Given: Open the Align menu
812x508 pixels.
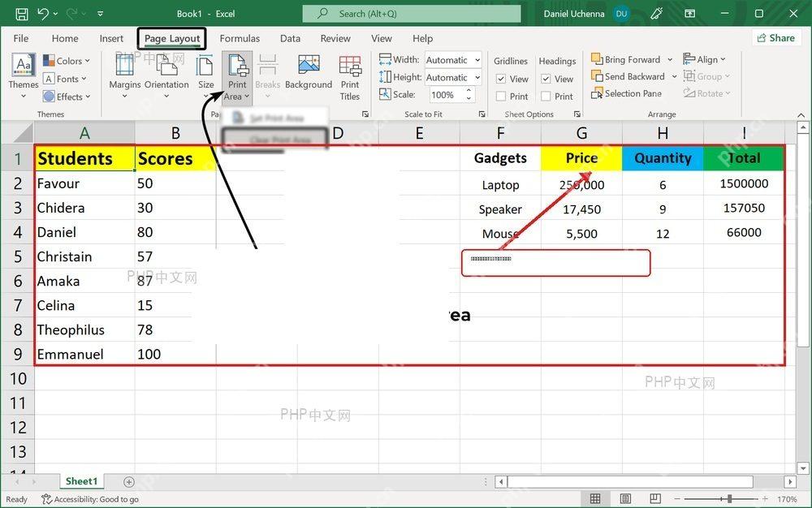Looking at the screenshot, I should click(704, 59).
